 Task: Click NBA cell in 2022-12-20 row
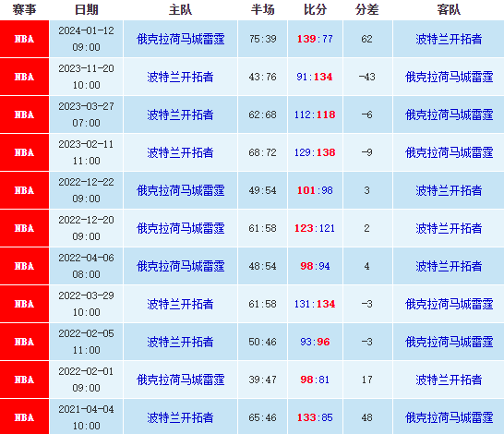(24, 228)
